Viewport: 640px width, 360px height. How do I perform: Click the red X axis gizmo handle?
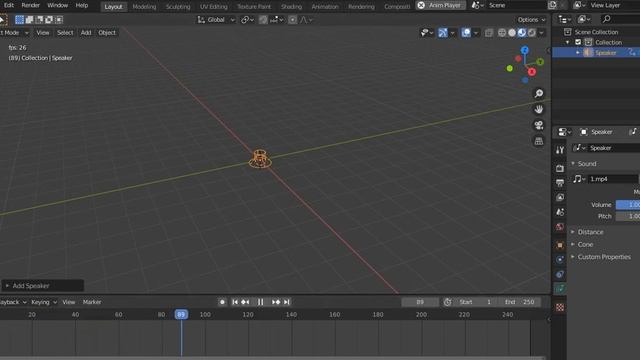click(532, 72)
